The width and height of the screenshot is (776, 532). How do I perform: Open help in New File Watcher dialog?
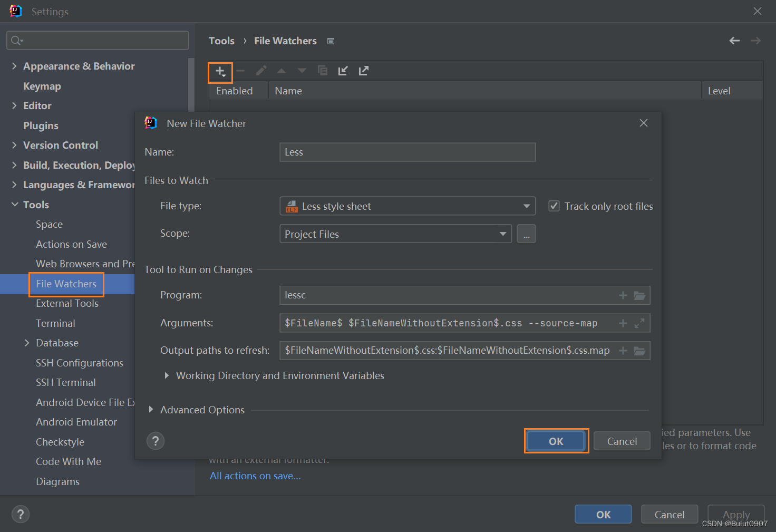156,441
